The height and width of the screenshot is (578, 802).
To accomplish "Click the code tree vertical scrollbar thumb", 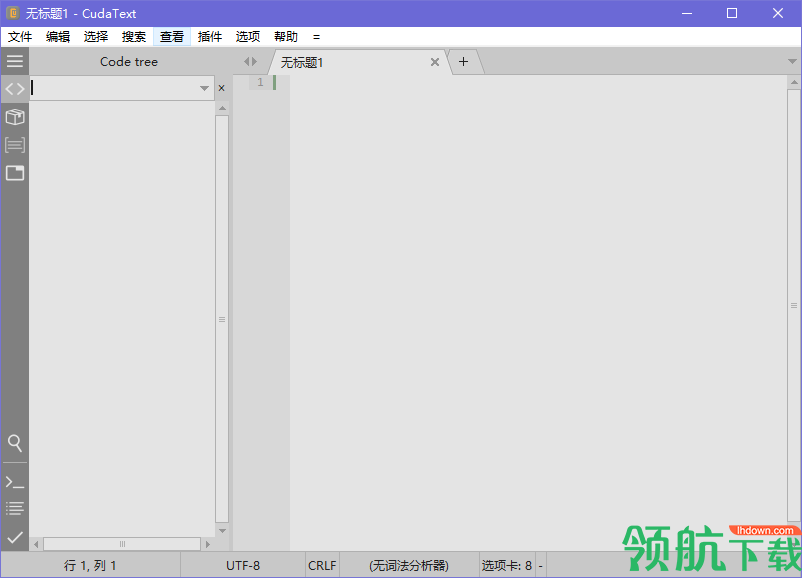I will click(x=222, y=319).
